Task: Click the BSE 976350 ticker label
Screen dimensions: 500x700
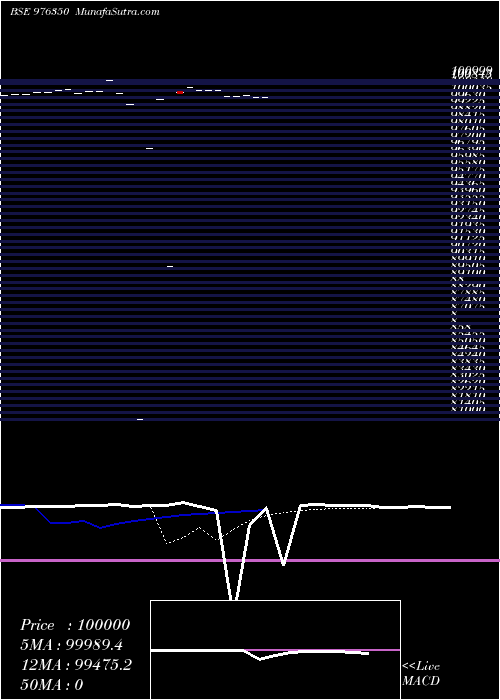Action: pos(39,12)
